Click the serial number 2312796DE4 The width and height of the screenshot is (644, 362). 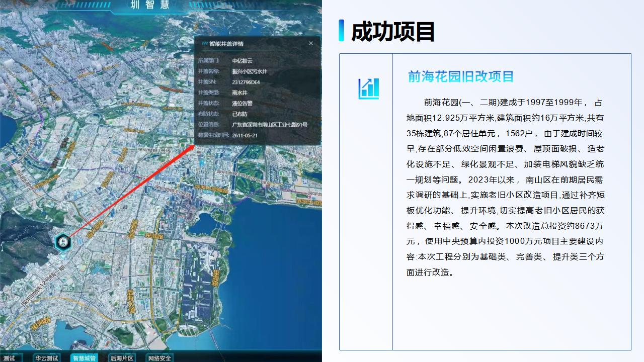pyautogui.click(x=246, y=82)
